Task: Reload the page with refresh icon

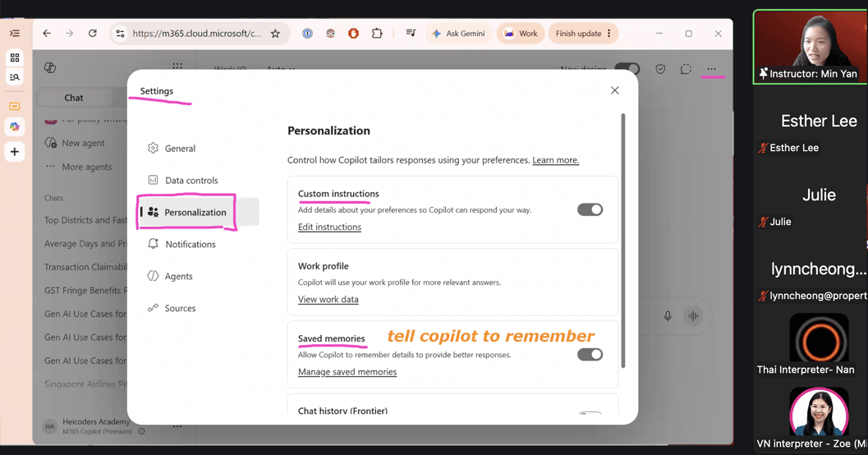Action: coord(93,34)
